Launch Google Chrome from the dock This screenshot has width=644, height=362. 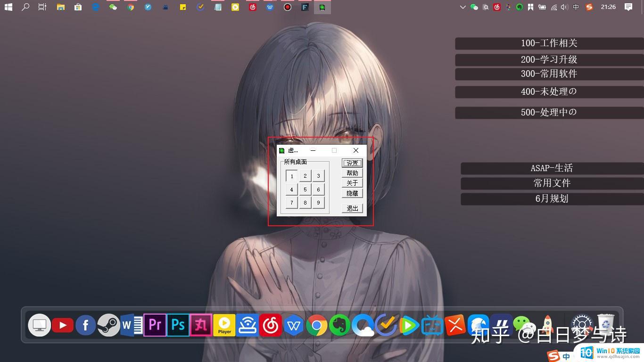point(317,325)
